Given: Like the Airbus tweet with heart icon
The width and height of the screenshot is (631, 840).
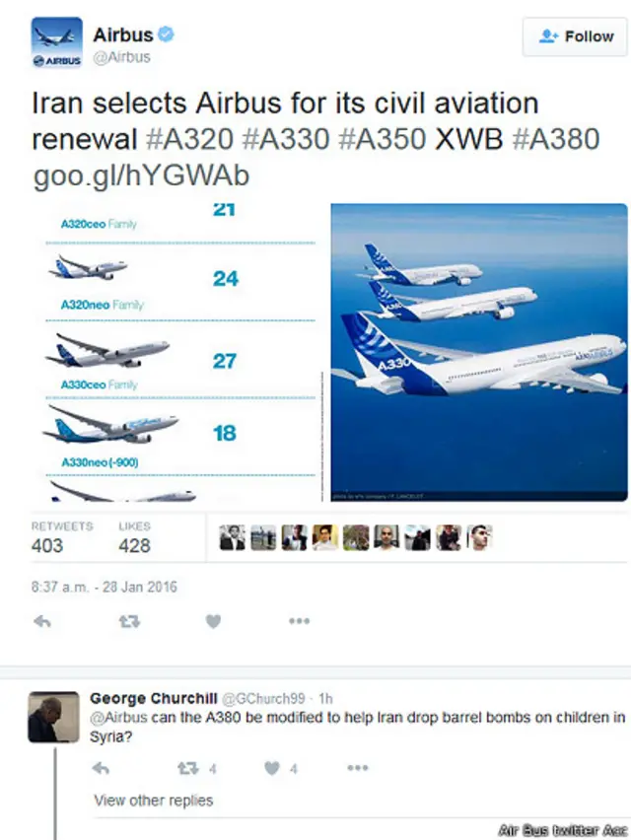Looking at the screenshot, I should (213, 621).
